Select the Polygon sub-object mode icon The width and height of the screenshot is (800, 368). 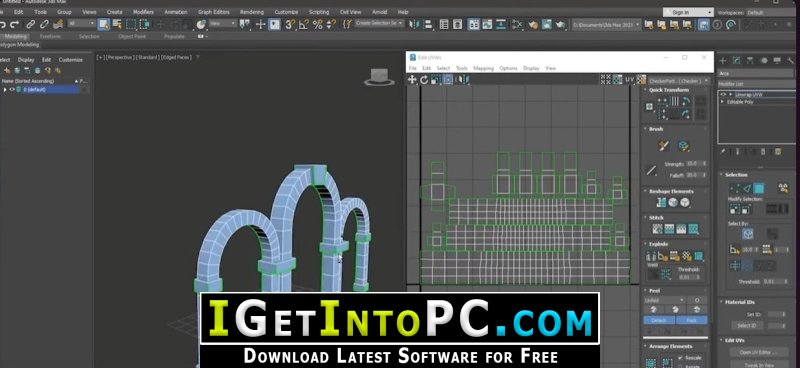pyautogui.click(x=759, y=188)
